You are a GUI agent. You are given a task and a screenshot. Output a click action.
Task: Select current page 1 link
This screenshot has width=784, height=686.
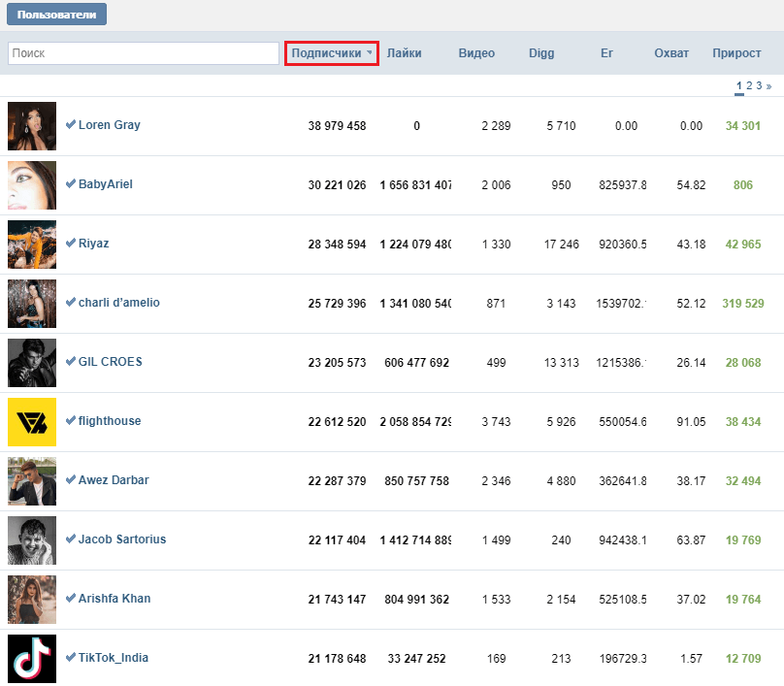[739, 85]
